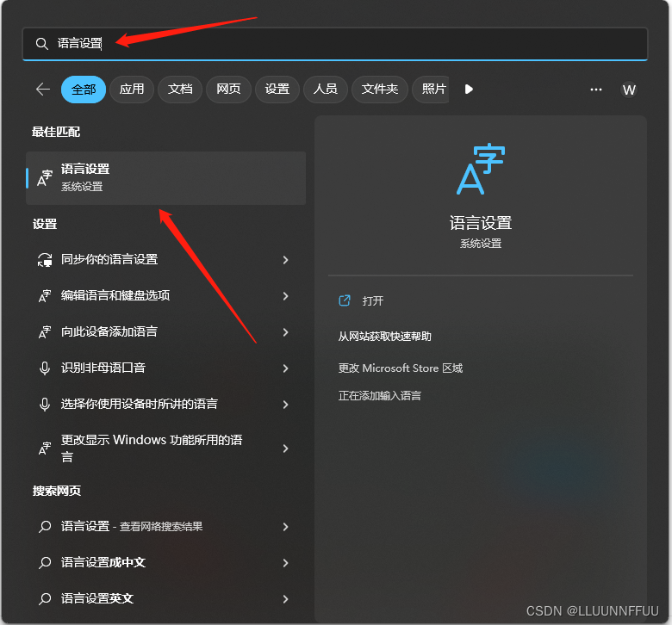Image resolution: width=672 pixels, height=625 pixels.
Task: Expand the 向此设备添加语言 chevron
Action: 285,332
